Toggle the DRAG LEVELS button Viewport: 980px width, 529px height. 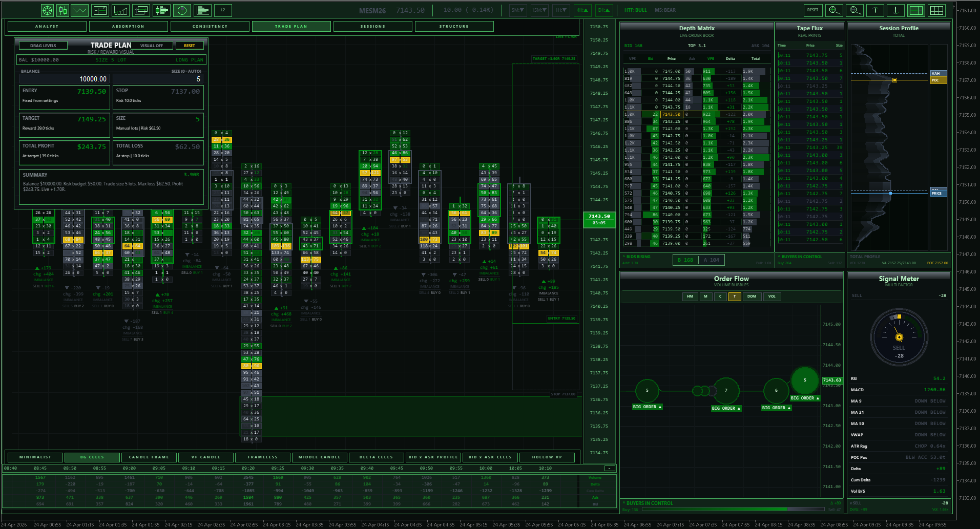click(x=43, y=46)
